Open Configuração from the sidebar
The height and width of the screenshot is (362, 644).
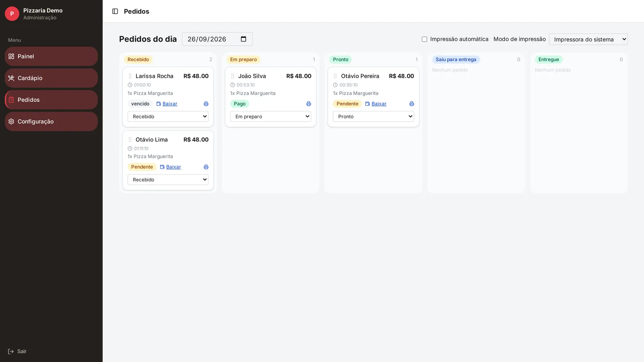coord(51,121)
